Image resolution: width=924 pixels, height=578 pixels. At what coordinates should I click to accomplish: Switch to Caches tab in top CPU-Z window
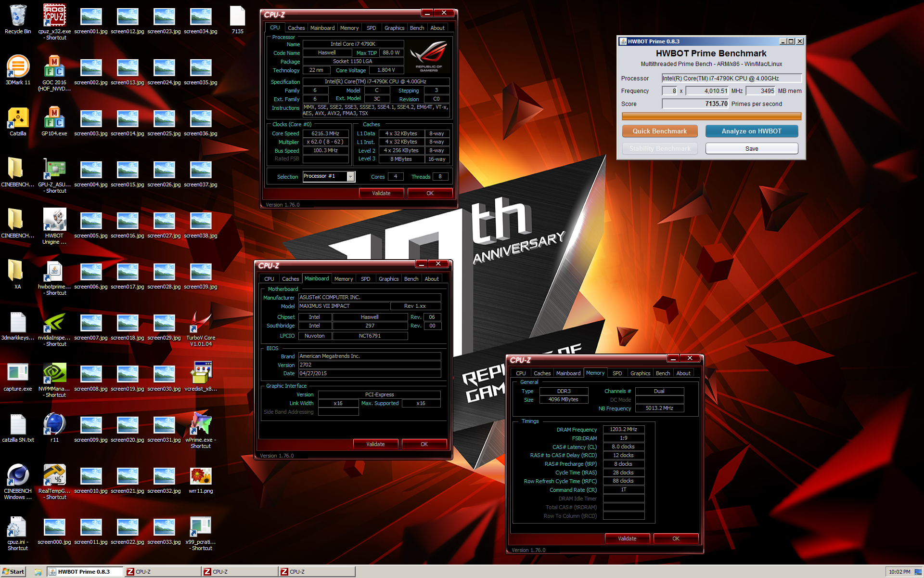pos(296,28)
